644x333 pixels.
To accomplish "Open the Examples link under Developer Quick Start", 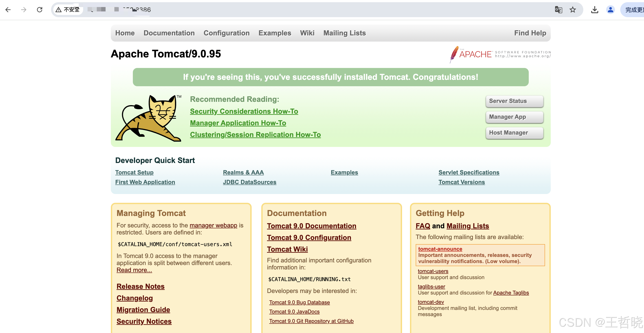I will coord(344,172).
